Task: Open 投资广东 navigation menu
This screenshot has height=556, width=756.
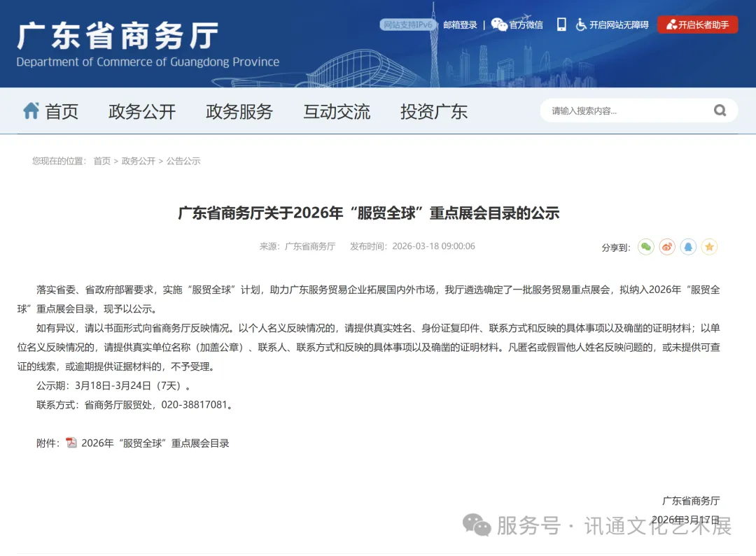Action: 434,111
